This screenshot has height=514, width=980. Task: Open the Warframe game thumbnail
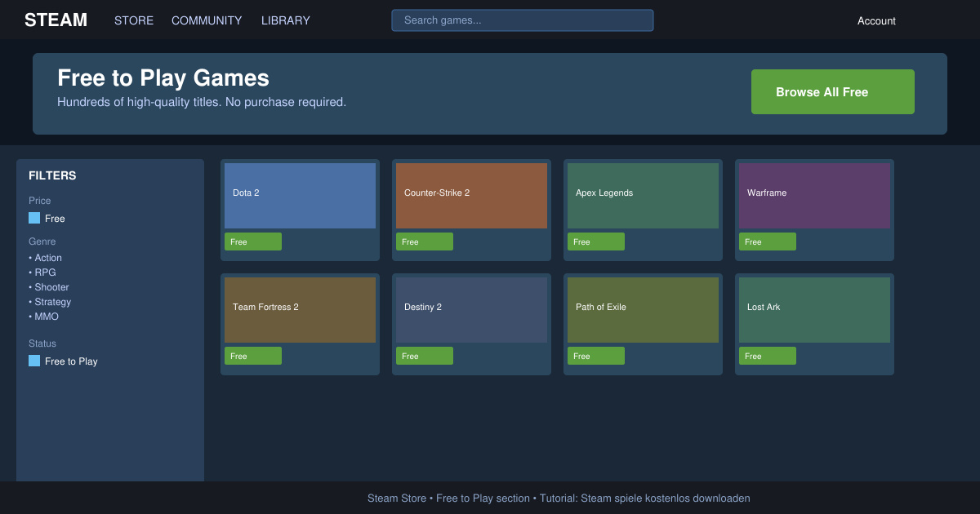814,196
